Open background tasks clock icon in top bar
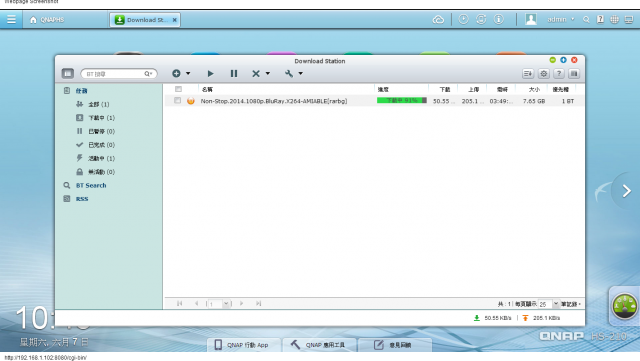Viewport: 640px width, 361px height. pyautogui.click(x=463, y=19)
